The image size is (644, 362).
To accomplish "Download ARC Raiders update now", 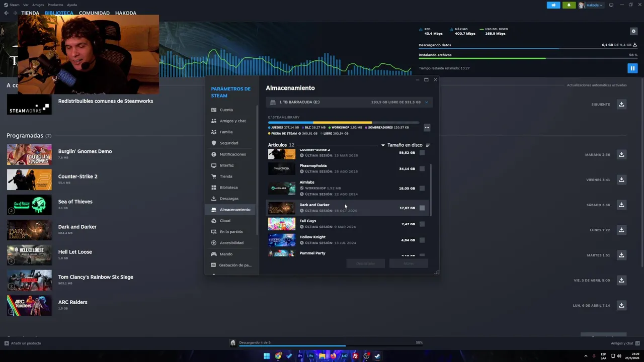I will (x=621, y=305).
